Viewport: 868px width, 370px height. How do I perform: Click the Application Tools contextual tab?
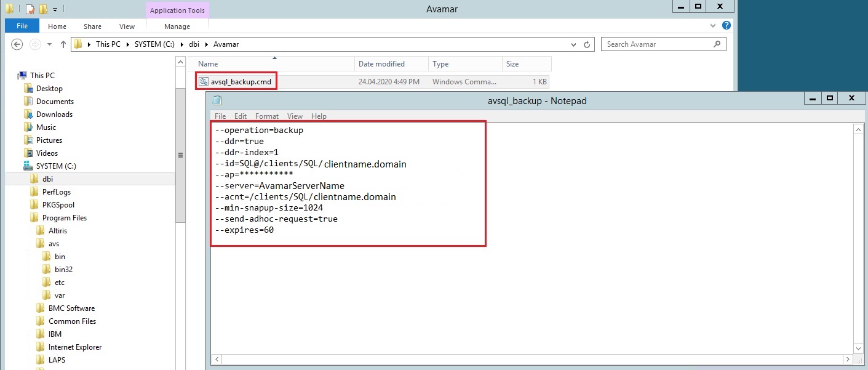177,10
